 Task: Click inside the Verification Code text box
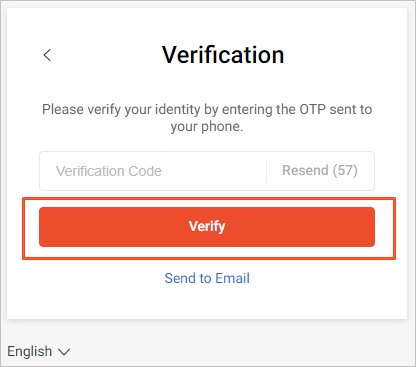point(153,171)
